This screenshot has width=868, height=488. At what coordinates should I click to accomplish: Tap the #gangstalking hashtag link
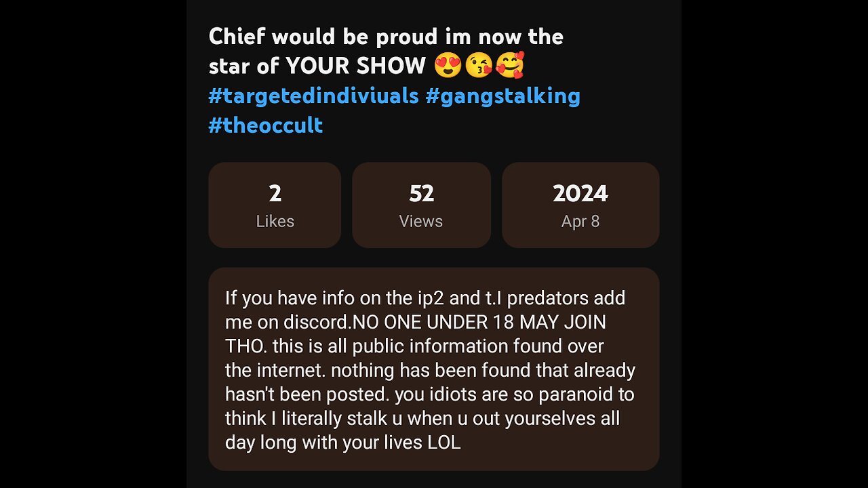point(502,96)
